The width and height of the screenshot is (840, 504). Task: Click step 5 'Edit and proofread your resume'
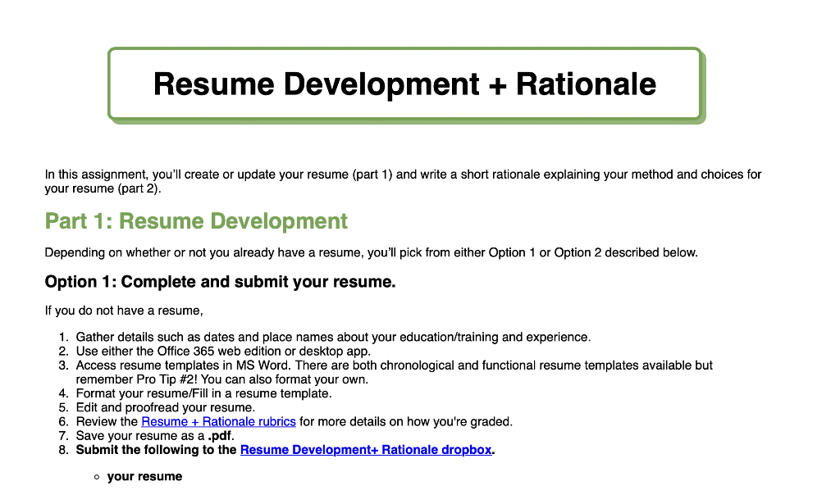(x=166, y=407)
